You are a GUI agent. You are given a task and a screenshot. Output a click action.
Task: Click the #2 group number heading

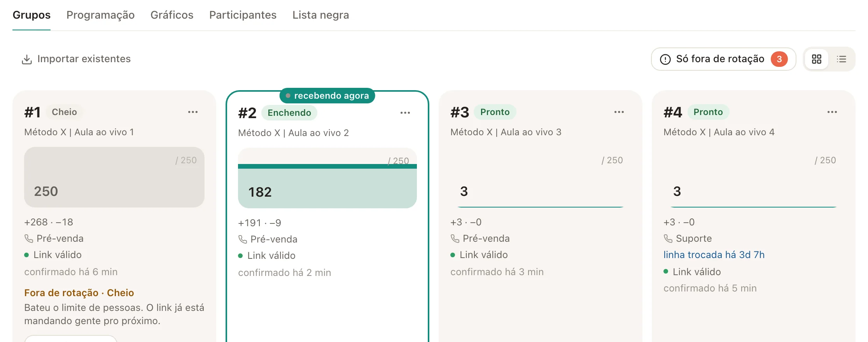tap(247, 113)
